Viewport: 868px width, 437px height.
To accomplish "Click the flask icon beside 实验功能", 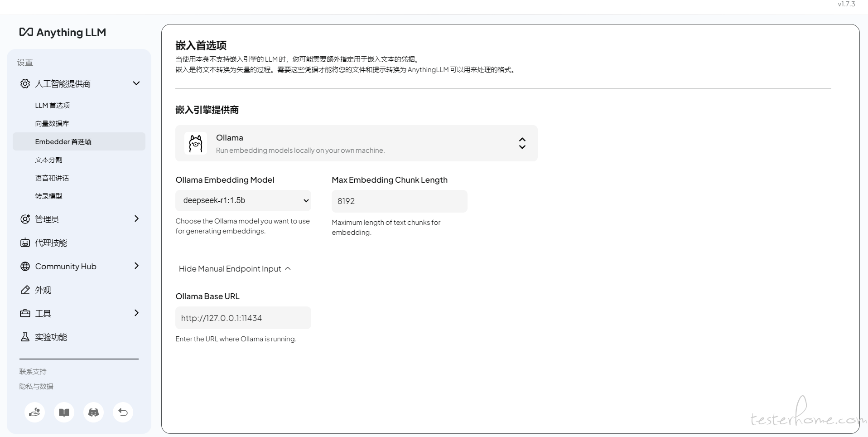I will [x=25, y=337].
